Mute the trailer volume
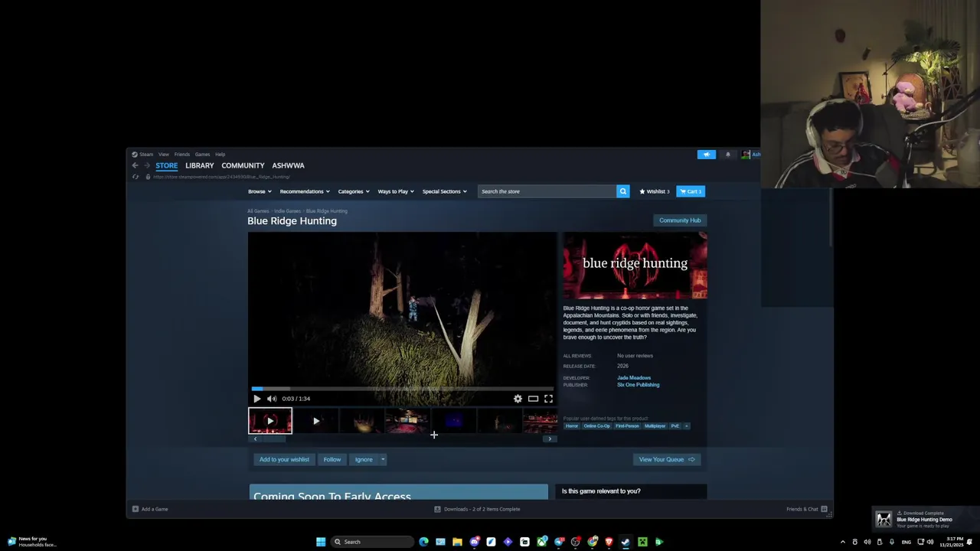Screen dimensions: 980x551 271,399
